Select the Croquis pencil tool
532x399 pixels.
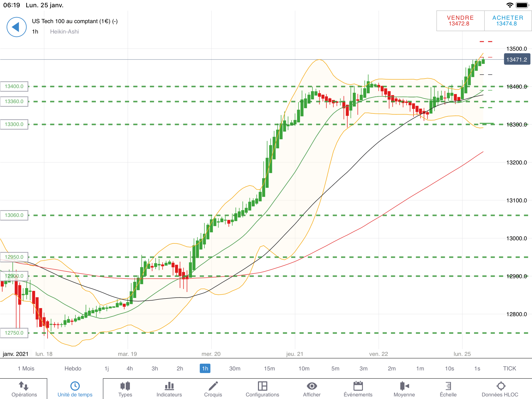(213, 386)
